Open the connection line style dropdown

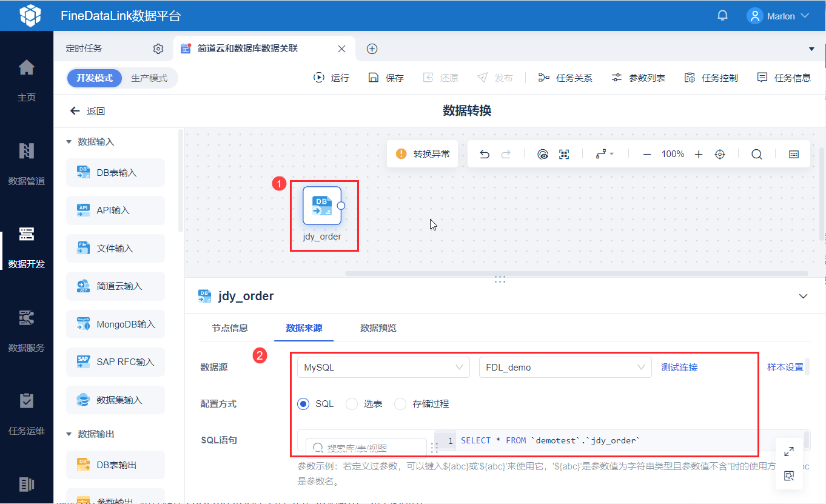[605, 154]
